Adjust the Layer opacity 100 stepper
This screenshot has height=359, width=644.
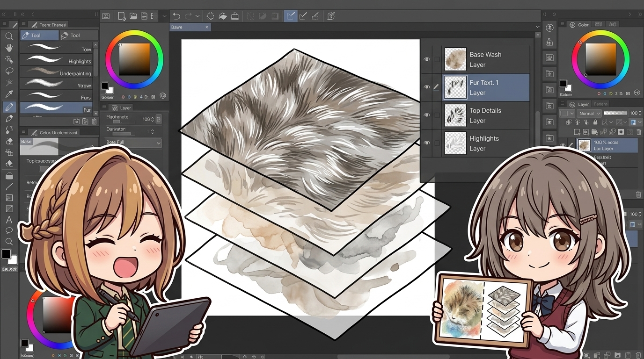click(x=641, y=113)
